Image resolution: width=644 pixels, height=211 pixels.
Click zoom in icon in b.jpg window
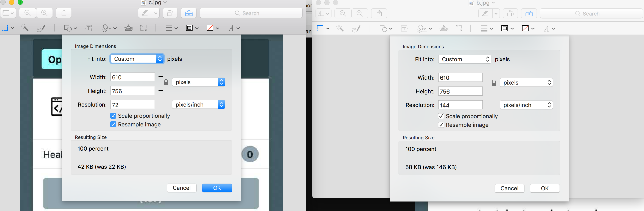point(360,14)
